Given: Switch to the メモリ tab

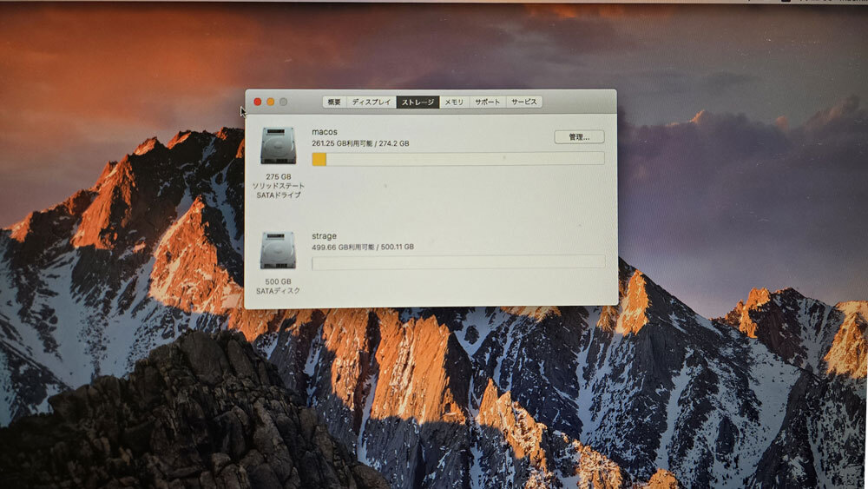Looking at the screenshot, I should click(455, 102).
